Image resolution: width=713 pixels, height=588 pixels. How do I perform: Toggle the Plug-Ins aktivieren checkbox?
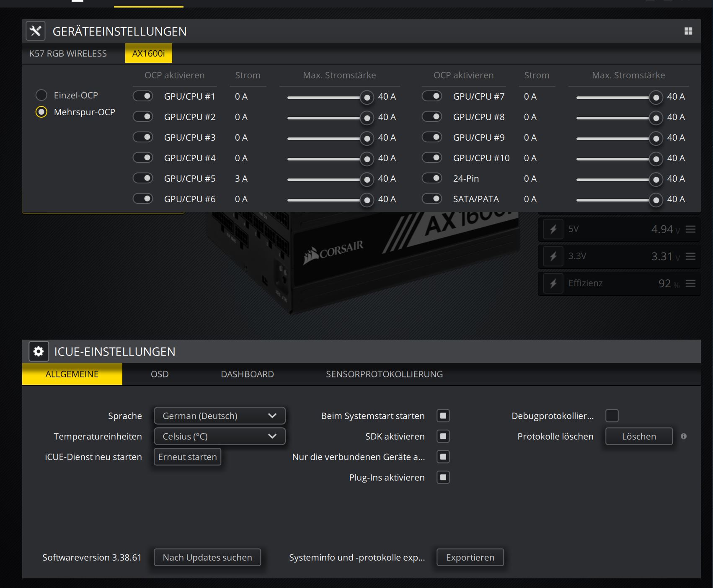pyautogui.click(x=443, y=477)
